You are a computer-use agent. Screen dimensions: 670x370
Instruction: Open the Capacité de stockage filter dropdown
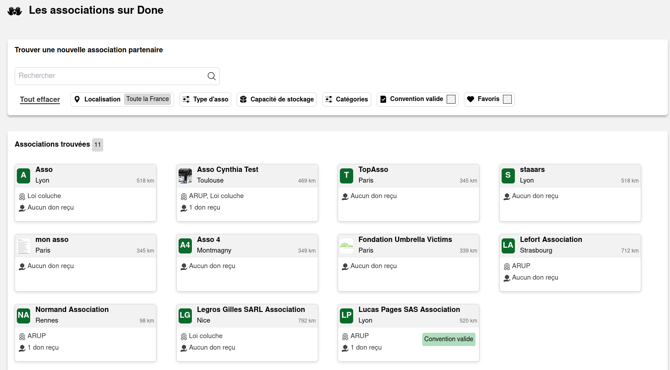point(277,99)
